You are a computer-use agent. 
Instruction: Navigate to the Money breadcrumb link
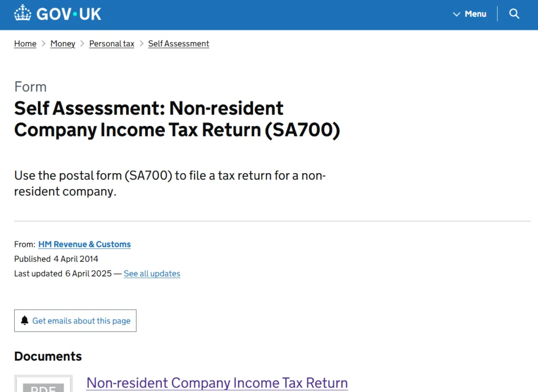point(63,44)
